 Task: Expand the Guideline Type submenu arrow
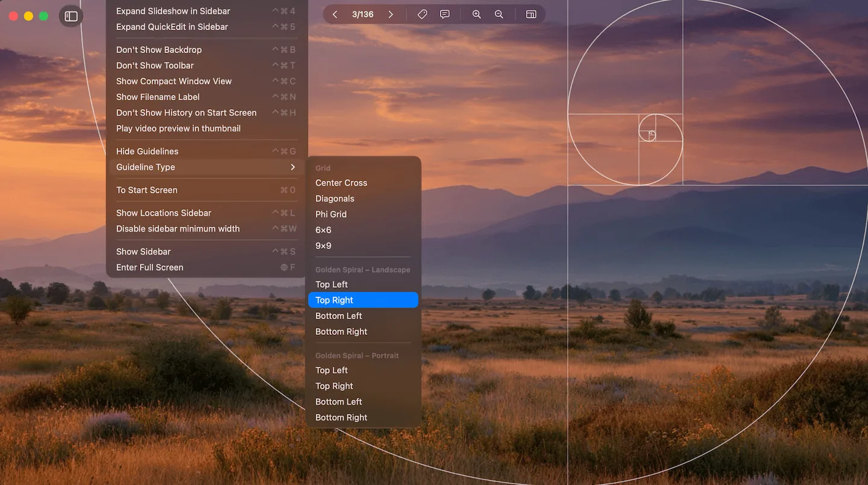point(293,167)
